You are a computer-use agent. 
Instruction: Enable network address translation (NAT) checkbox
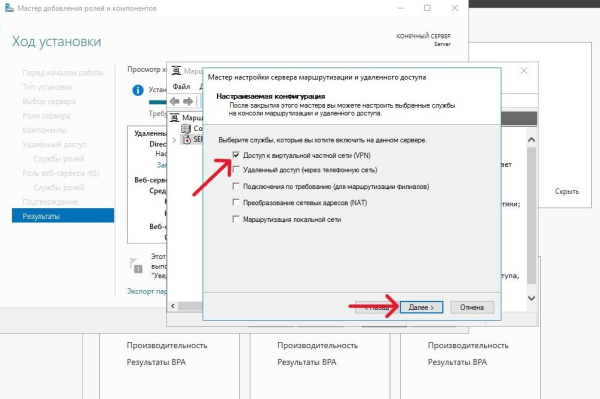(236, 202)
